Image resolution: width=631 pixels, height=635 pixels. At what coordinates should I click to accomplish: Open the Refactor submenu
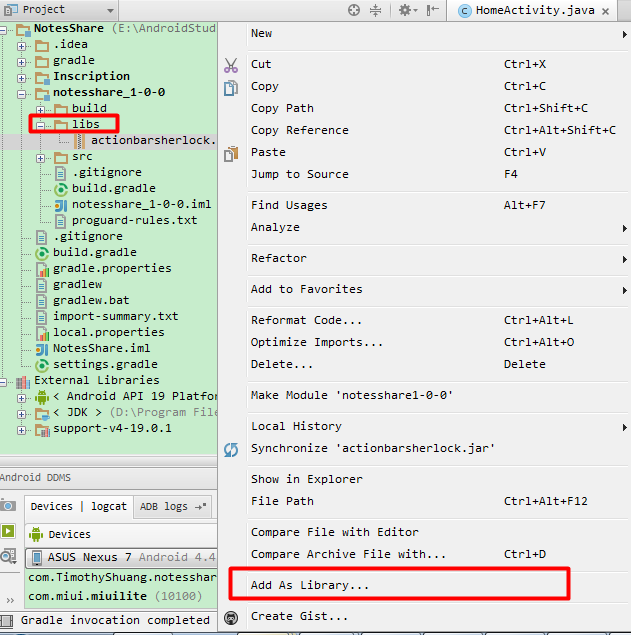pyautogui.click(x=439, y=258)
